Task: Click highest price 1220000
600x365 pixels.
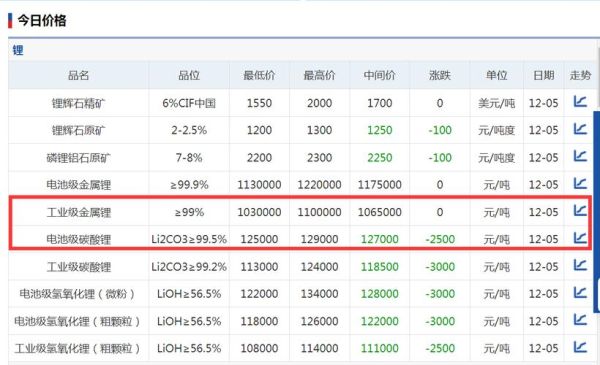Action: point(320,185)
